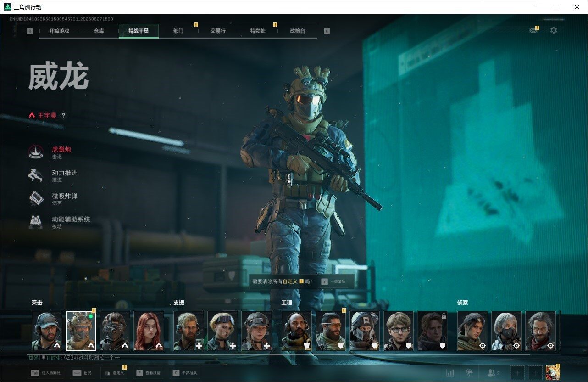Select the bearded older recon operator
Viewport: 588px width, 382px height.
[540, 331]
